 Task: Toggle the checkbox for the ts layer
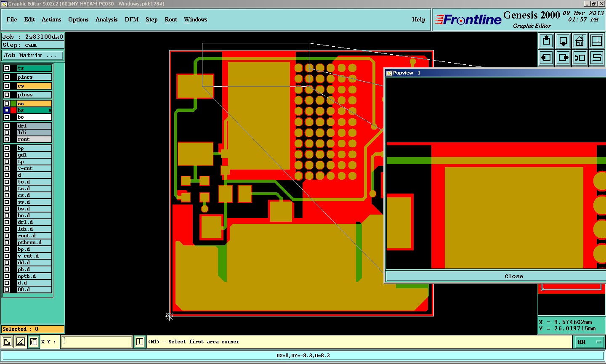7,68
